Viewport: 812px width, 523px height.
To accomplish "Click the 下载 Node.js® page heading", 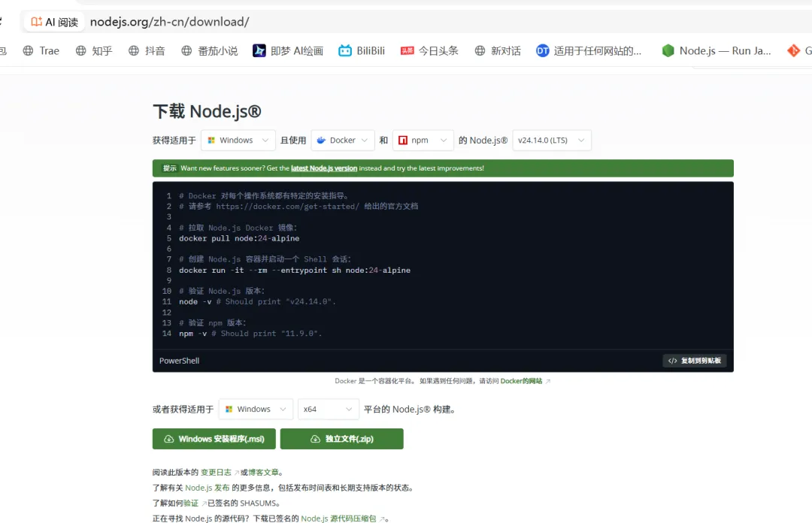I will tap(208, 111).
